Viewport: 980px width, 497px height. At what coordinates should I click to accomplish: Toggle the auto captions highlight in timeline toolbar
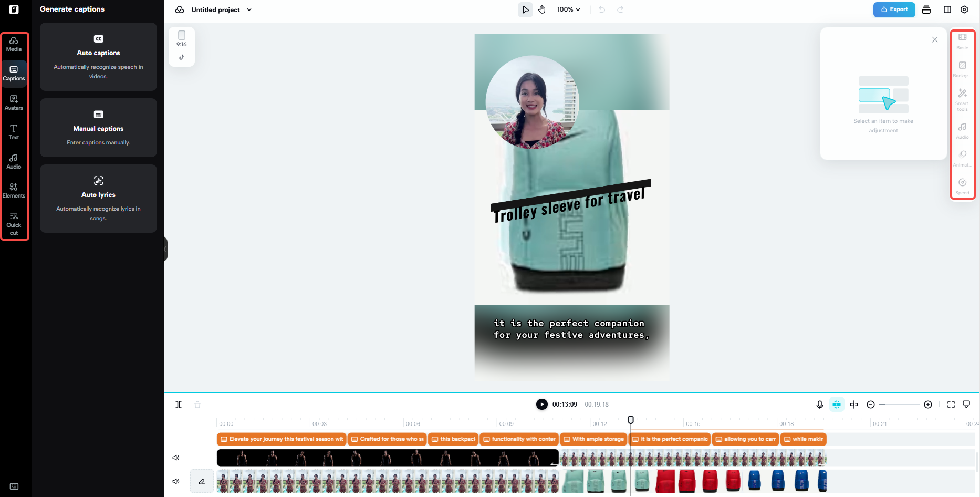[837, 405]
